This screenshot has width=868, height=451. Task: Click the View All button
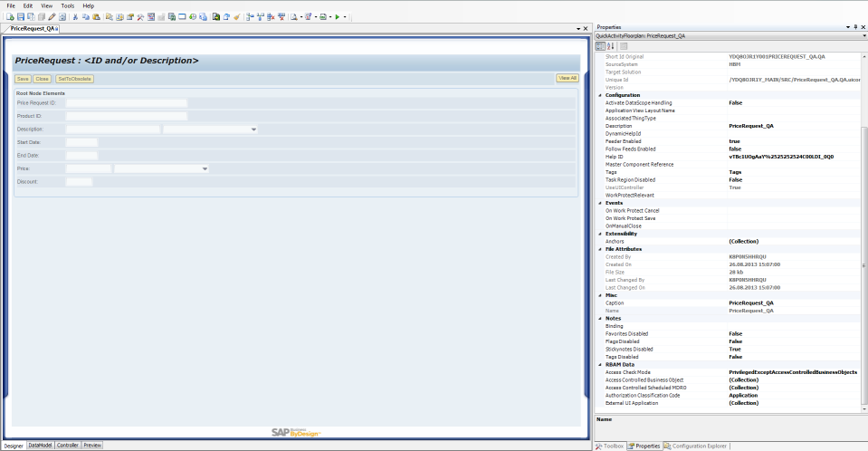[x=568, y=78]
